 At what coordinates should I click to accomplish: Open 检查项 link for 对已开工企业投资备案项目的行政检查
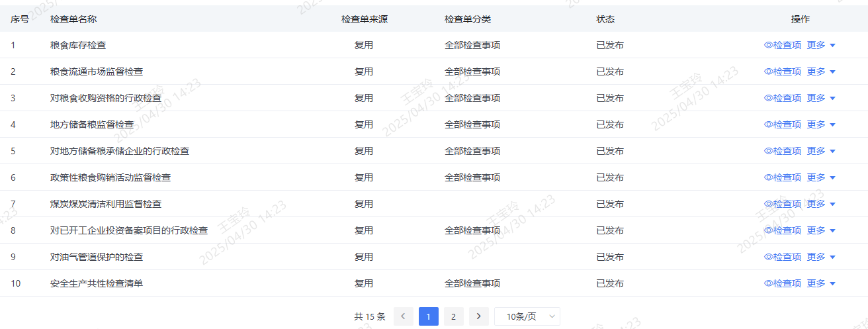pyautogui.click(x=787, y=230)
